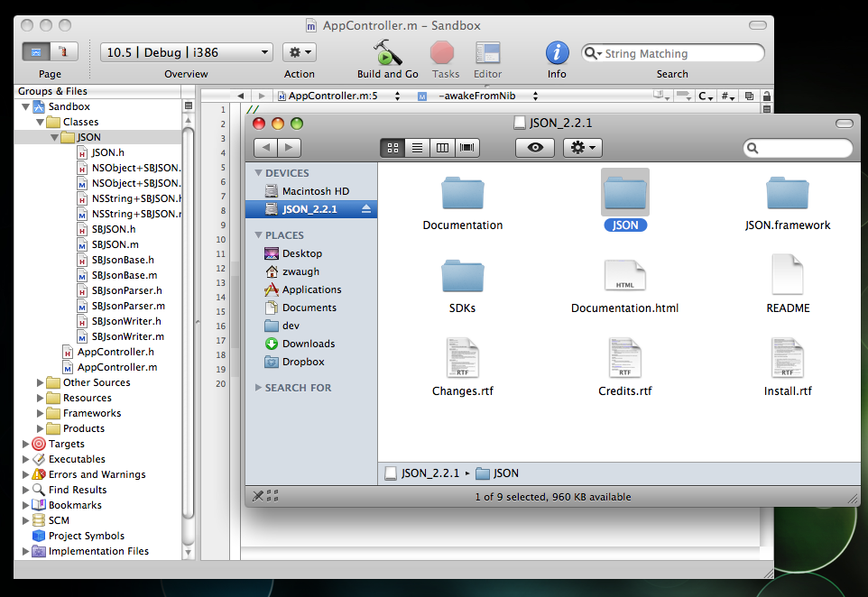Click the Finder back navigation button
868x597 pixels.
pos(265,148)
